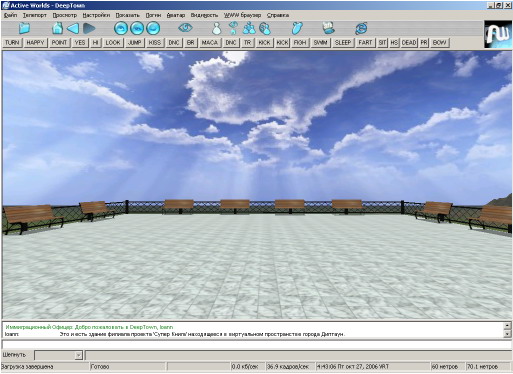The width and height of the screenshot is (513, 374).
Task: Open the Справка menu
Action: pyautogui.click(x=278, y=15)
